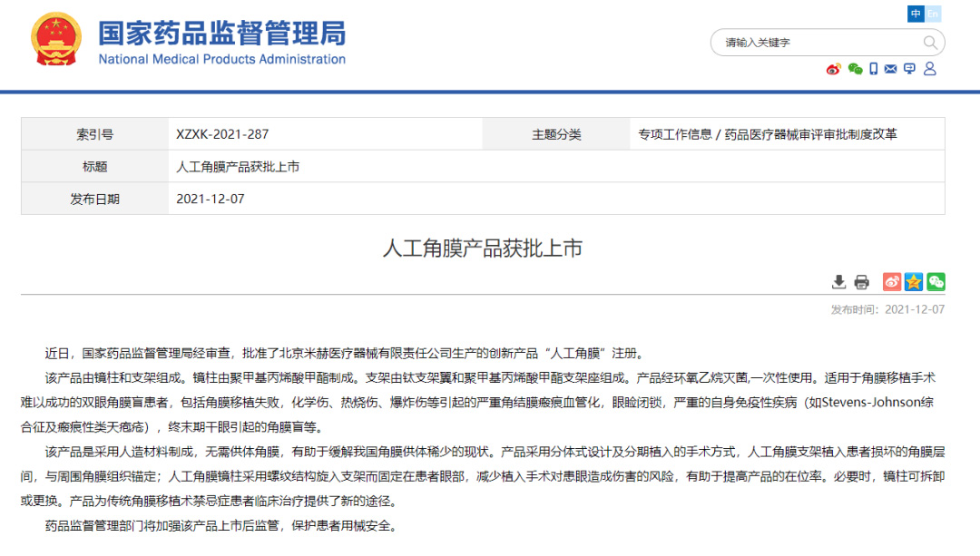Open the email subscription envelope icon

tap(888, 68)
